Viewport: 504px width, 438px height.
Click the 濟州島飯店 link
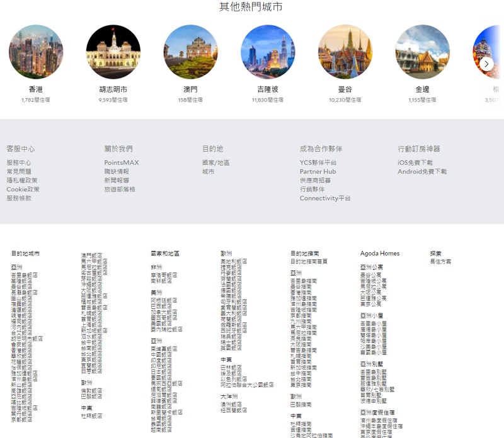(x=24, y=379)
